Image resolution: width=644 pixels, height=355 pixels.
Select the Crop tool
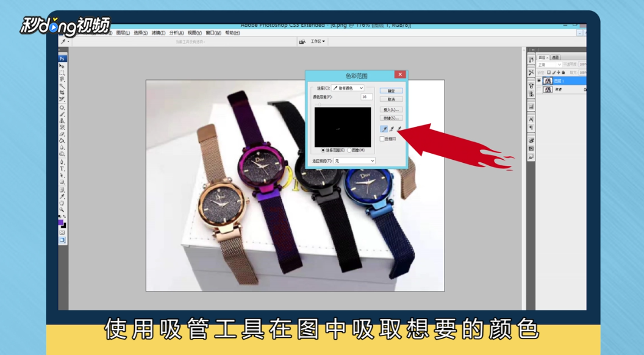62,93
